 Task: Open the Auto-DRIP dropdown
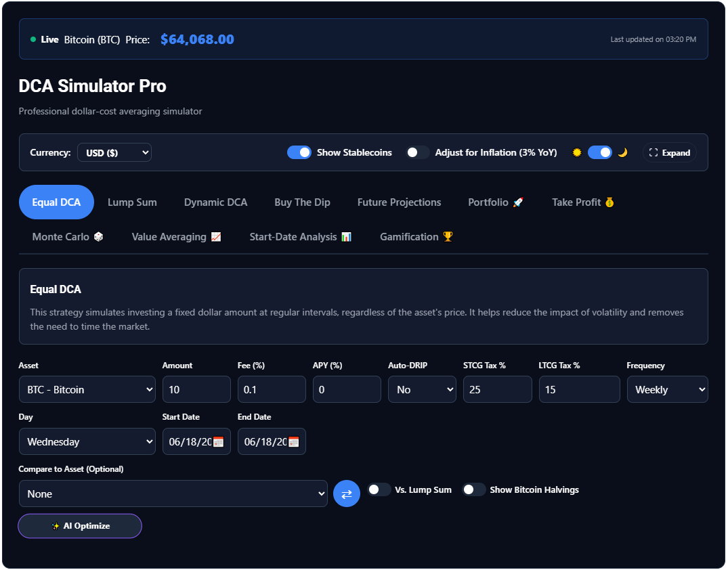click(422, 389)
